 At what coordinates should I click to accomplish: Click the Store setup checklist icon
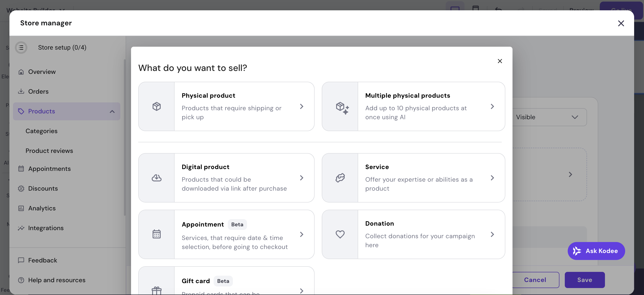tap(21, 48)
